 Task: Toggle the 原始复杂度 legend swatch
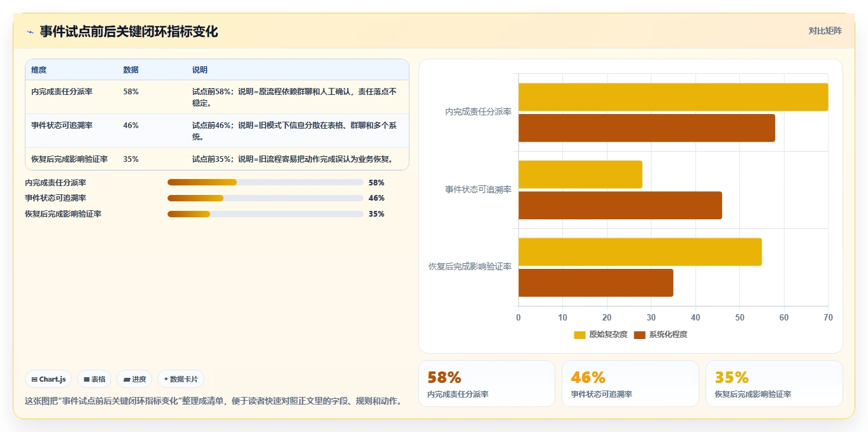click(x=580, y=335)
